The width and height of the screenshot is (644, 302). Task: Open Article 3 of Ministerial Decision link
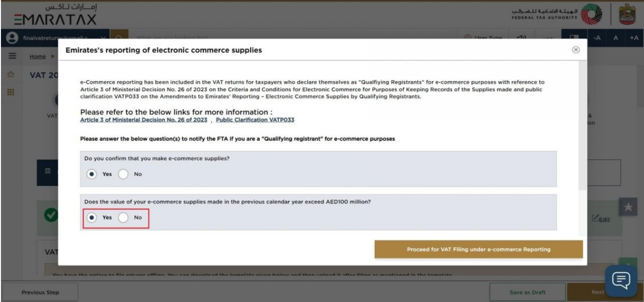click(x=144, y=120)
